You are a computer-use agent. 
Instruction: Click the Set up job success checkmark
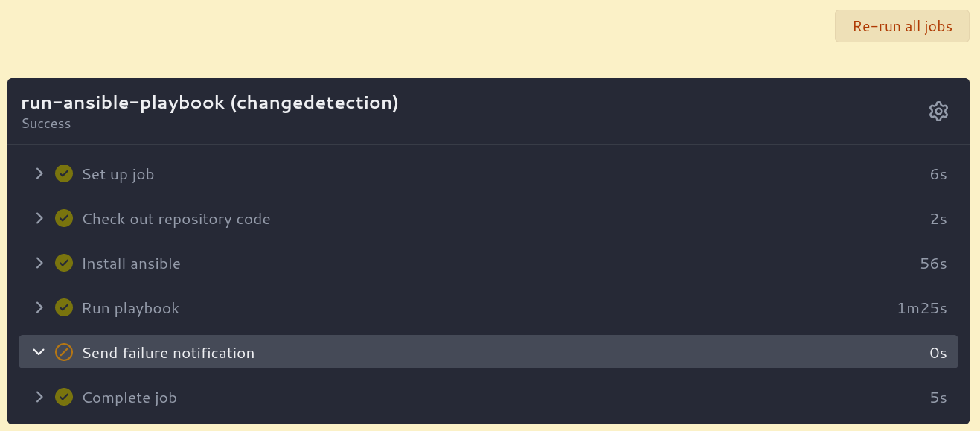click(64, 174)
